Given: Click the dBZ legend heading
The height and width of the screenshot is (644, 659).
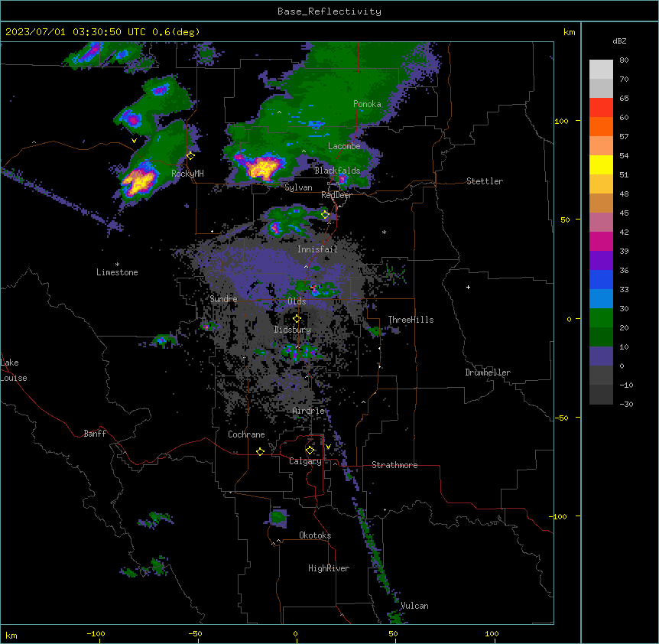Looking at the screenshot, I should click(619, 41).
